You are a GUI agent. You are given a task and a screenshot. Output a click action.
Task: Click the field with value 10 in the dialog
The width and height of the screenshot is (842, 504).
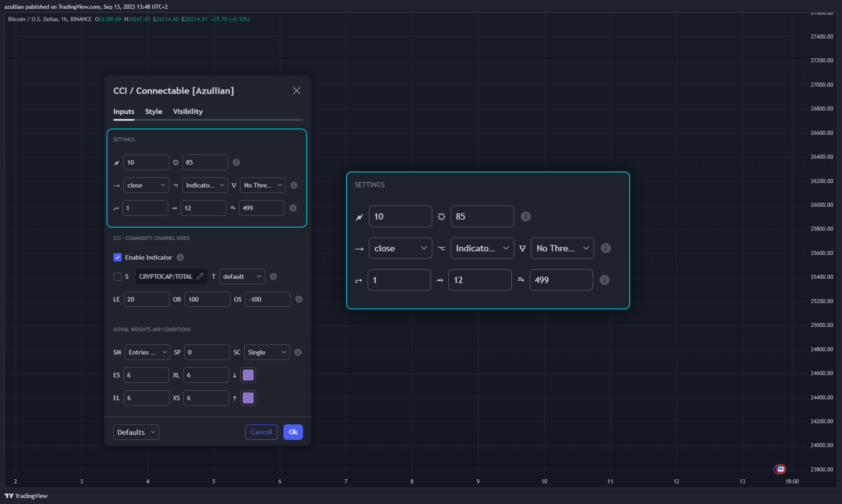(x=146, y=162)
